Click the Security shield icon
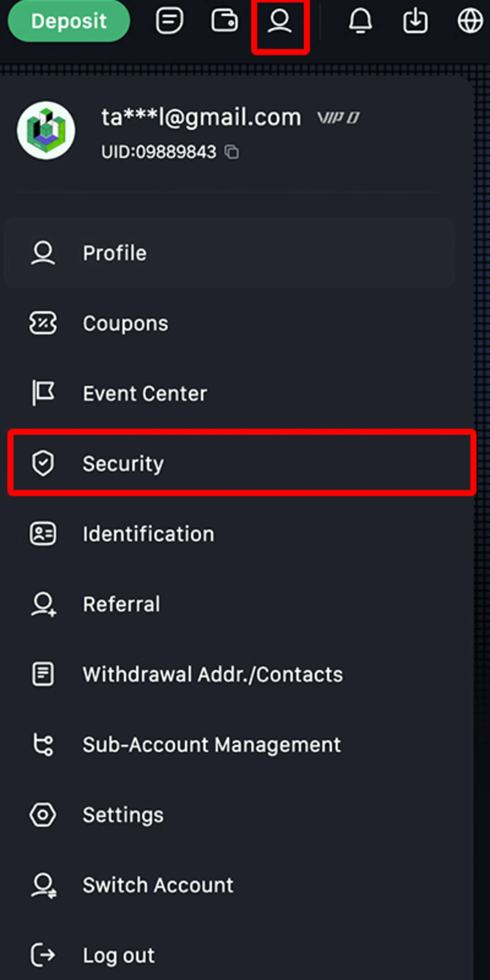 pyautogui.click(x=43, y=463)
